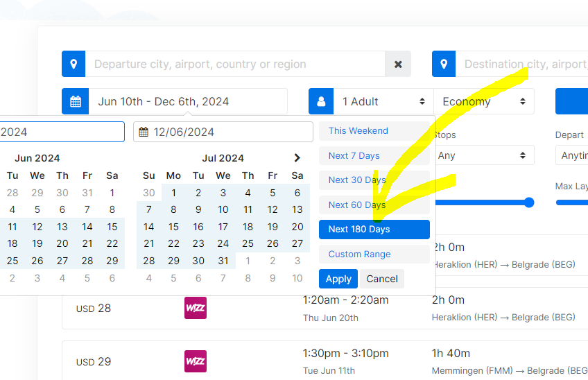Click the Wizz Air logo on USD 28 flight
Image resolution: width=588 pixels, height=380 pixels.
(196, 308)
